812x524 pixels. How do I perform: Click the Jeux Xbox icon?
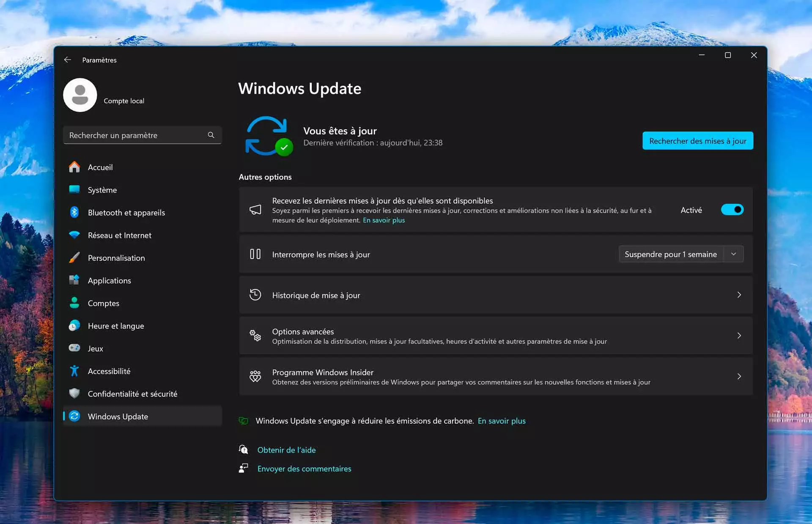pos(75,348)
